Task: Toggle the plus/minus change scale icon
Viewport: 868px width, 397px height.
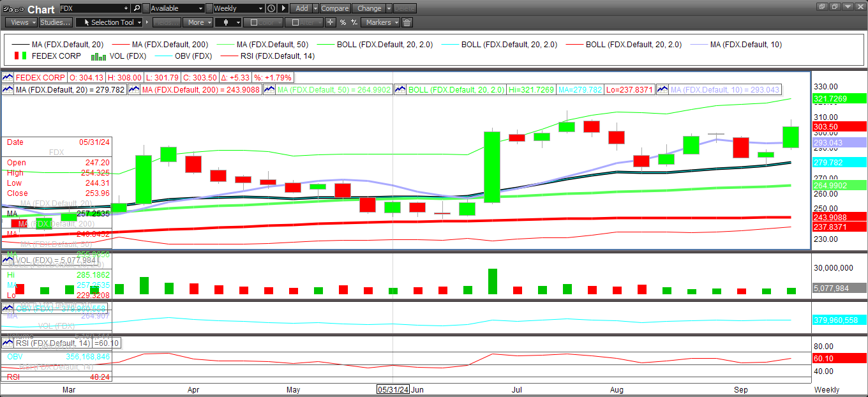Action: click(354, 22)
